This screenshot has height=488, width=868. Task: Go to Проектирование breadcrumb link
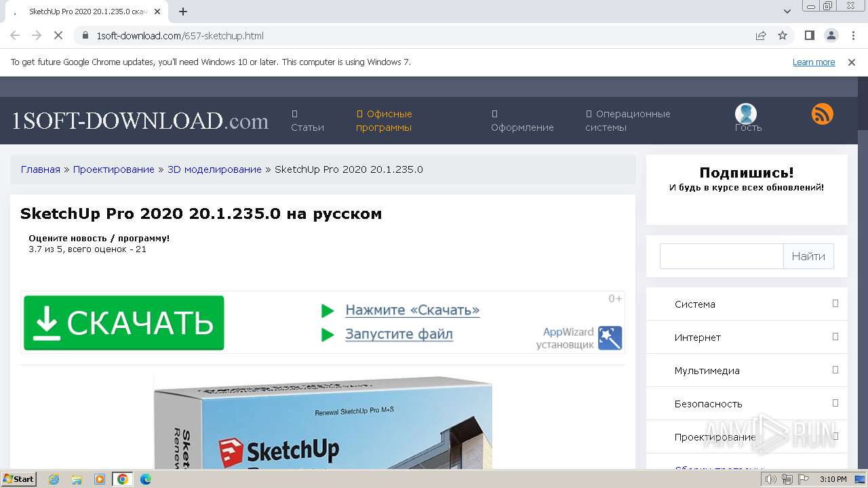114,169
